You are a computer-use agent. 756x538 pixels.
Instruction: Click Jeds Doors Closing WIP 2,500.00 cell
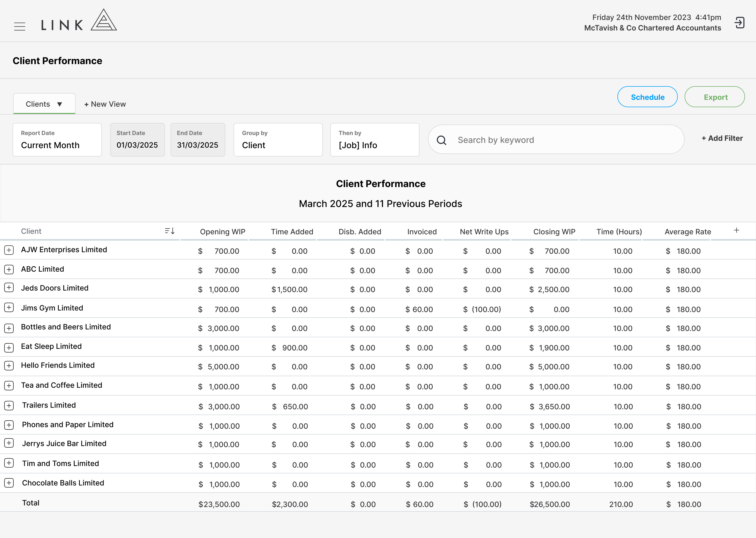tap(549, 289)
